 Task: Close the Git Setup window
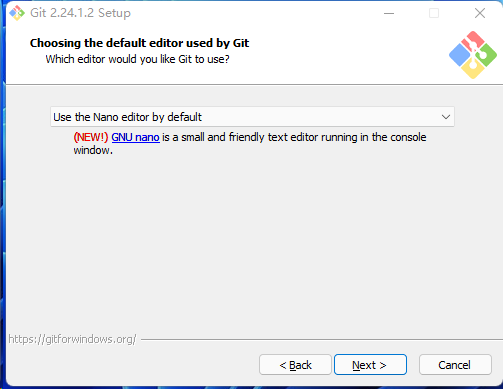click(480, 13)
